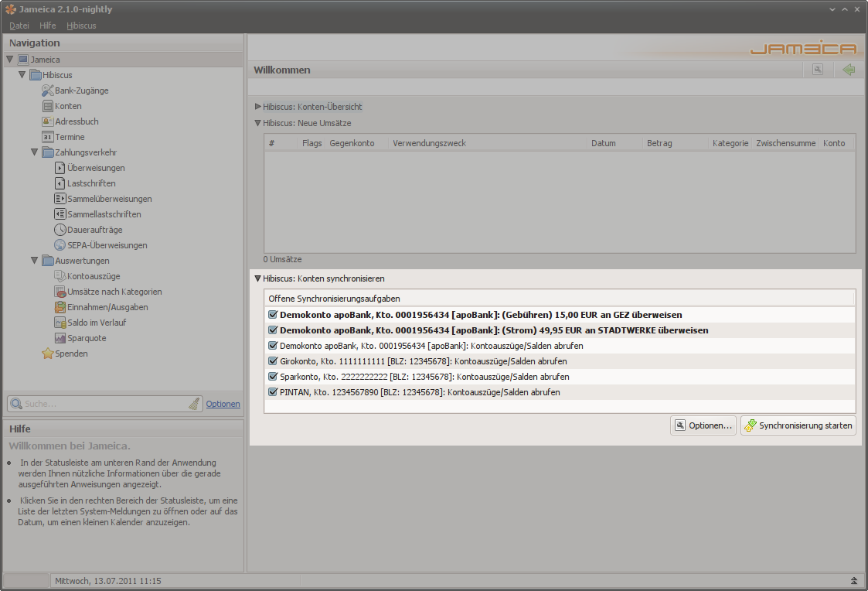
Task: Click the settings icon in Willkommen header
Action: click(818, 70)
